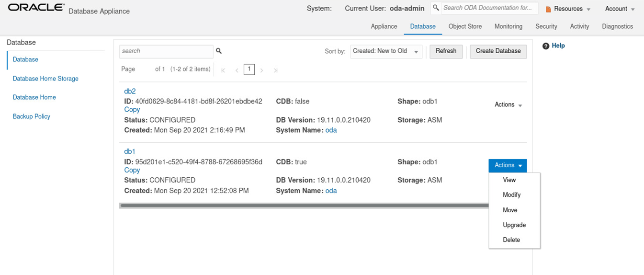Open the db1 database link
The width and height of the screenshot is (644, 275).
pos(130,151)
